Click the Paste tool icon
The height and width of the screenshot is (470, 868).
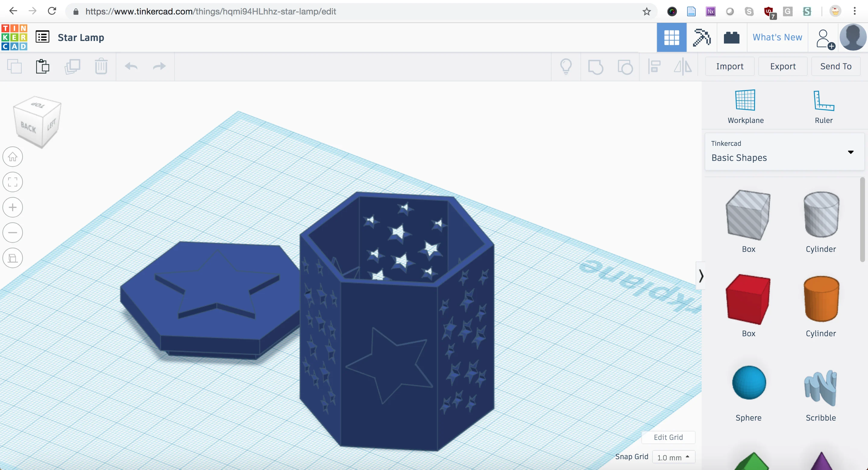pyautogui.click(x=42, y=66)
